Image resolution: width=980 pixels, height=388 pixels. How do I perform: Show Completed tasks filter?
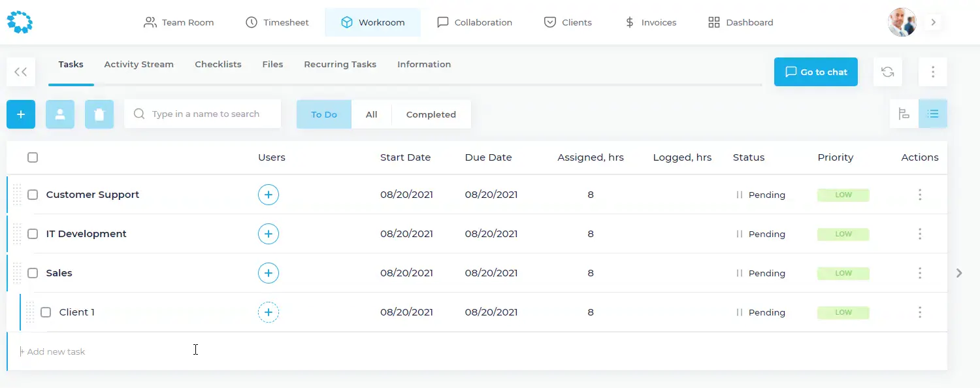[x=431, y=114]
